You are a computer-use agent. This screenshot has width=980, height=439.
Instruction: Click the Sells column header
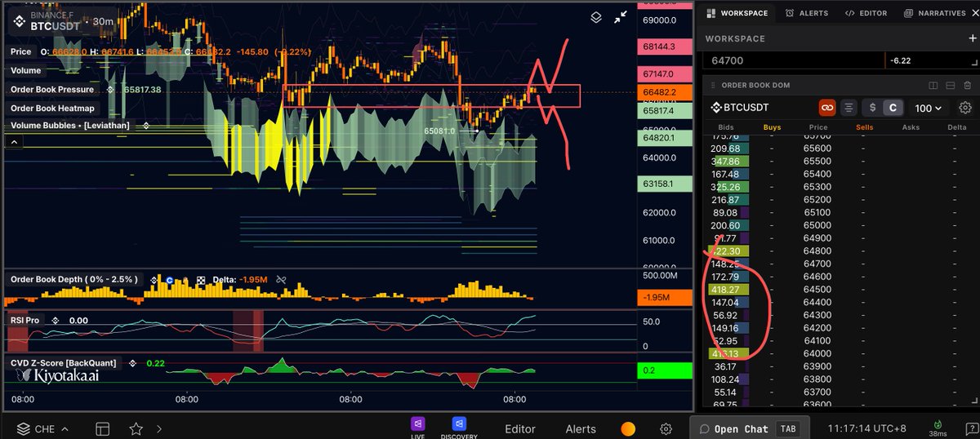click(x=864, y=127)
